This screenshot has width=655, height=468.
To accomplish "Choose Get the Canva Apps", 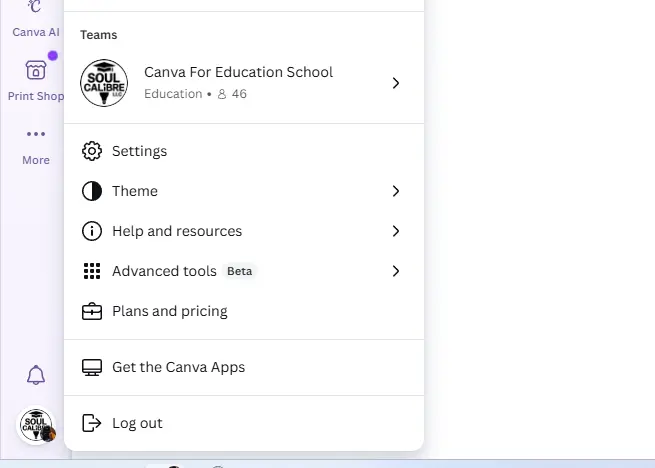I will pos(244,367).
